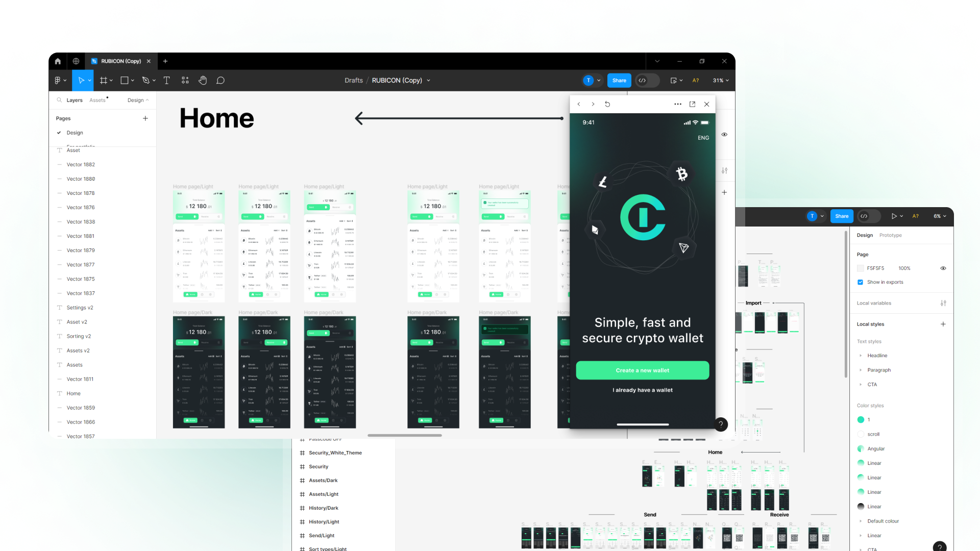
Task: Click the Hand/Pan tool icon
Action: click(x=202, y=80)
